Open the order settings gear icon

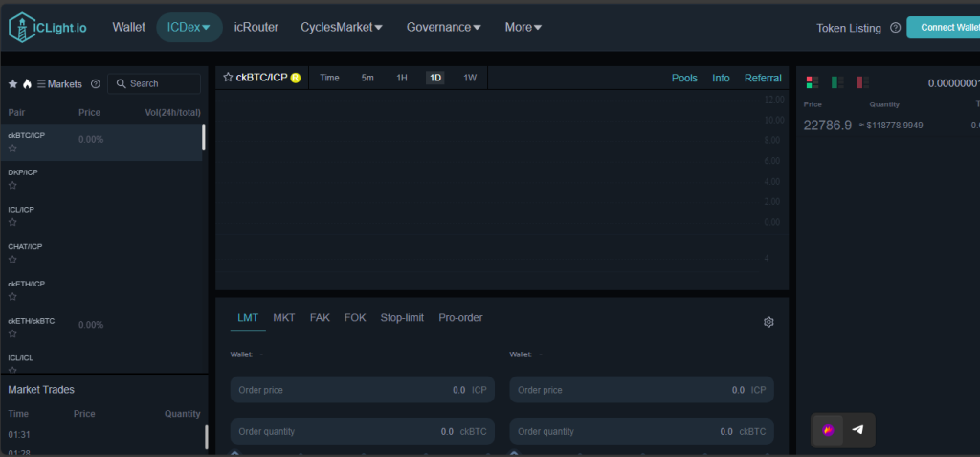(768, 322)
